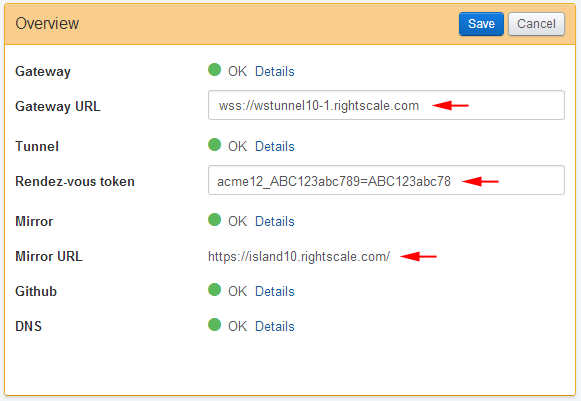The image size is (581, 401).
Task: Click the Overview panel heading
Action: [47, 24]
